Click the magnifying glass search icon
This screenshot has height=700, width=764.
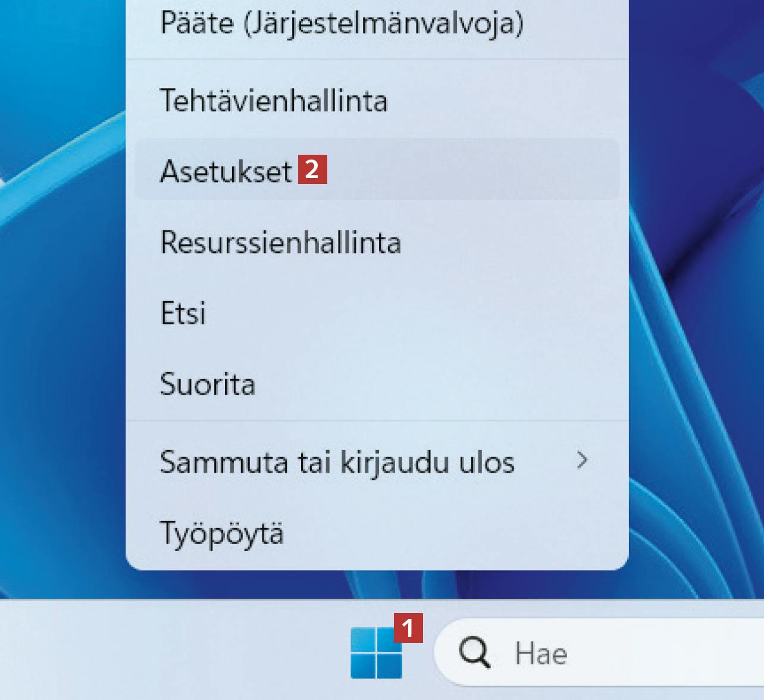[x=474, y=653]
